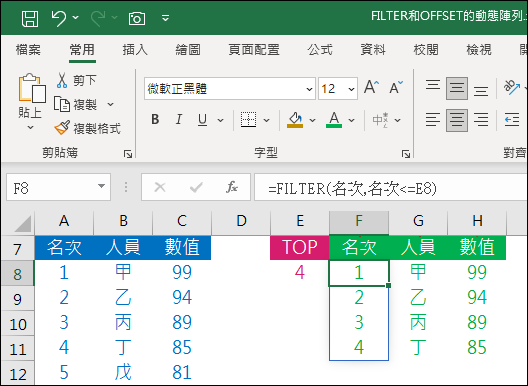Switch to the 插入 ribbon tab
The image size is (528, 386).
pos(135,50)
